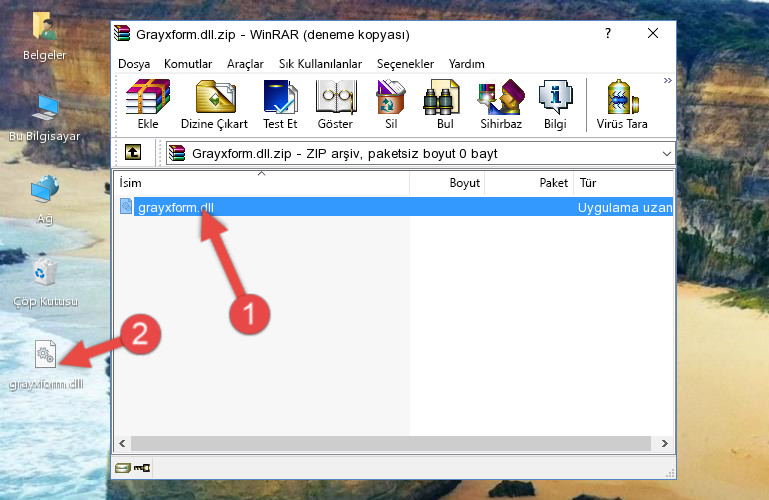Click the Dizine Çıkart extract icon
Image resolution: width=769 pixels, height=500 pixels.
pyautogui.click(x=214, y=104)
